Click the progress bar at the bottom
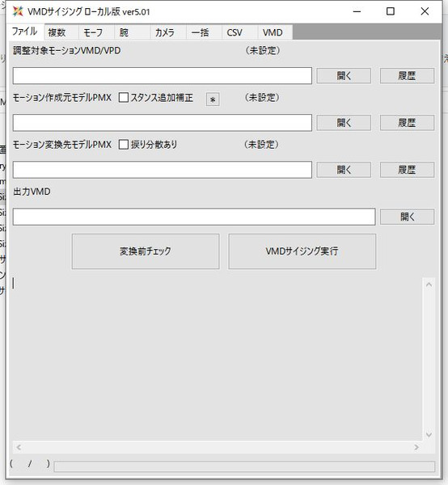448x485 pixels. (x=244, y=466)
